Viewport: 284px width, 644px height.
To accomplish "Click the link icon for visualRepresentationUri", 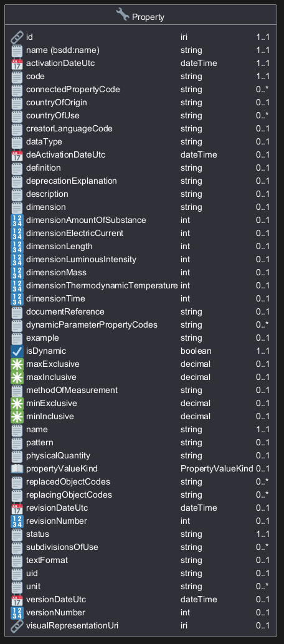I will (x=17, y=626).
